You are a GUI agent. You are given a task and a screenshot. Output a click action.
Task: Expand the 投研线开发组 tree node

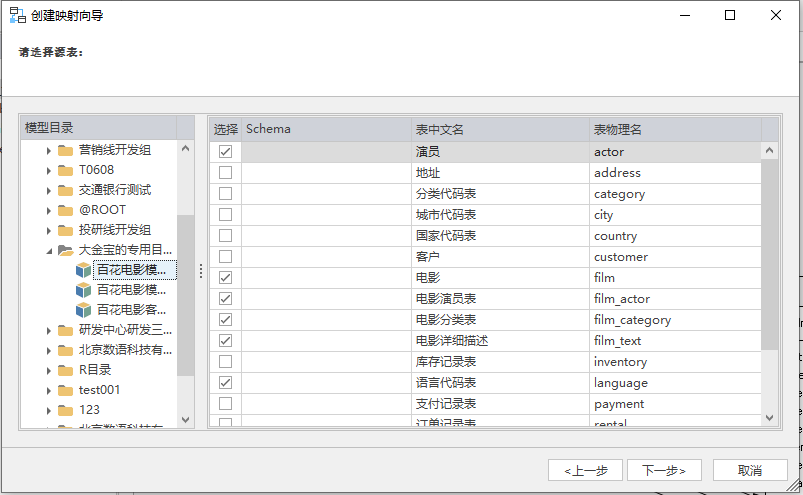pos(49,230)
